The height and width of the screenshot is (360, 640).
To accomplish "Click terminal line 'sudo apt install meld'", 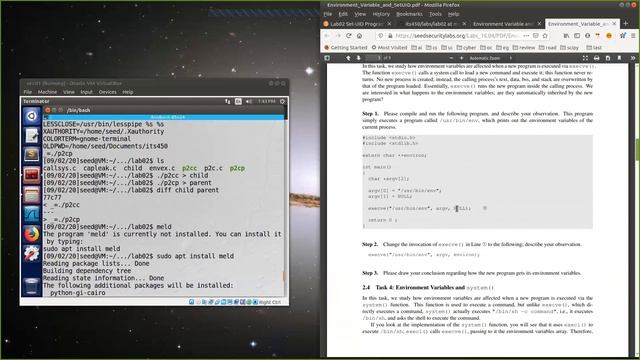I will (x=82, y=249).
